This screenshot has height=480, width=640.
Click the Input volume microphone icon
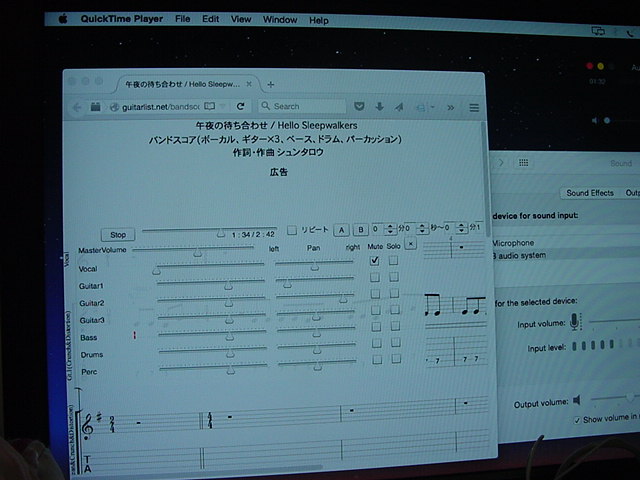[574, 322]
